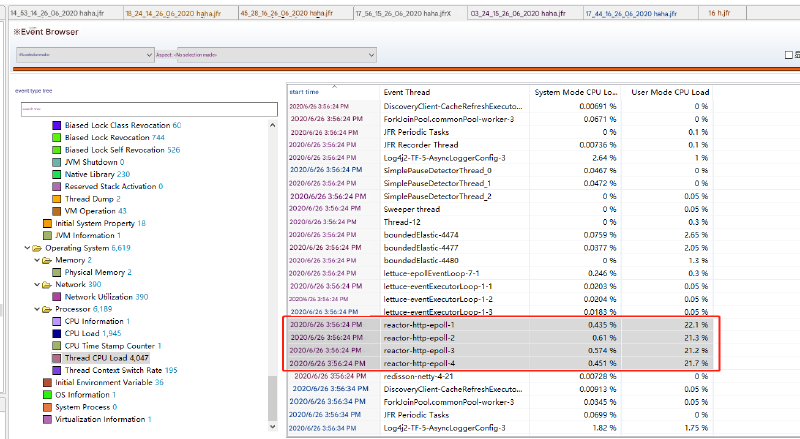Click the Physical Memory color icon

56,272
